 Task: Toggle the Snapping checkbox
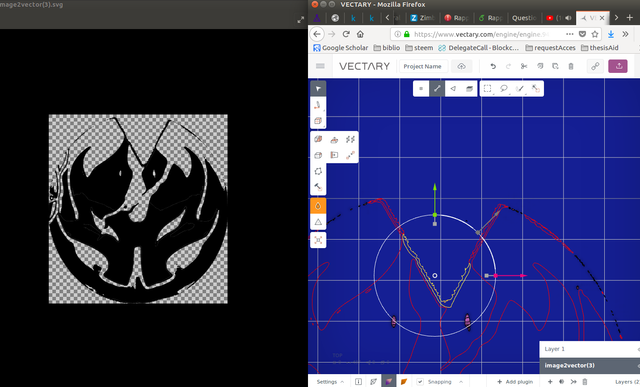coord(420,382)
